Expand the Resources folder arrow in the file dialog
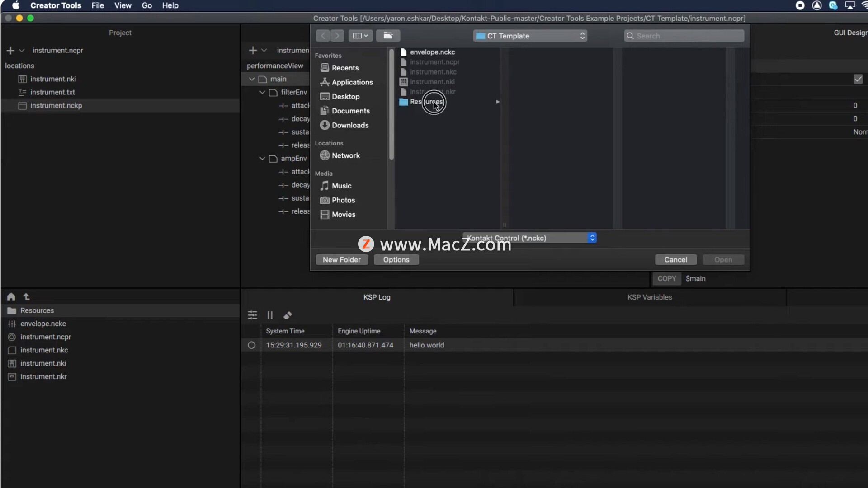The width and height of the screenshot is (868, 488). 498,102
